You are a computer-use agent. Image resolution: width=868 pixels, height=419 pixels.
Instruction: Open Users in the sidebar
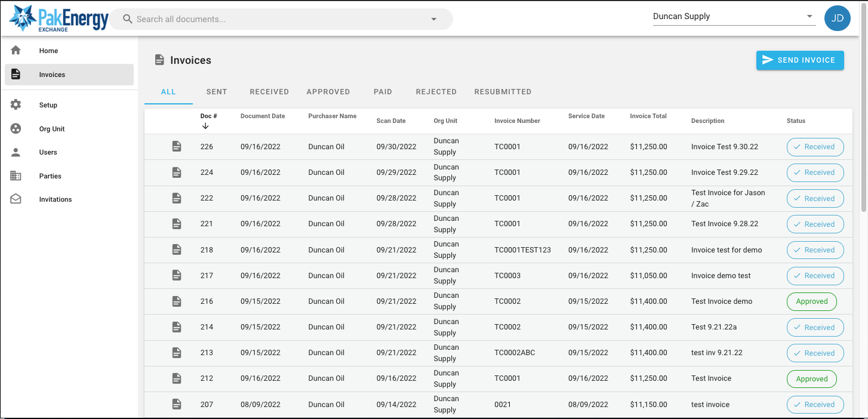[69, 152]
